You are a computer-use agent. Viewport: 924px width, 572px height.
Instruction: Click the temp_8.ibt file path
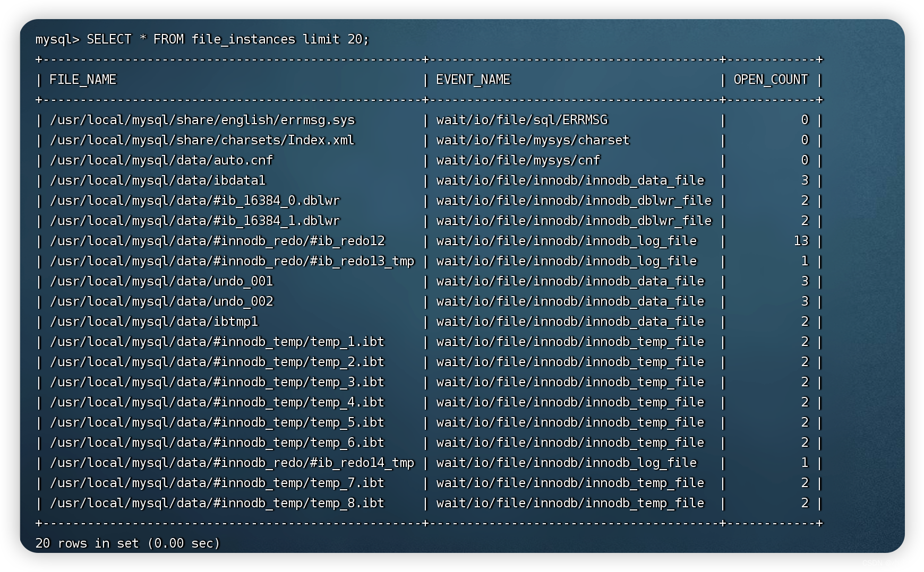[x=217, y=503]
